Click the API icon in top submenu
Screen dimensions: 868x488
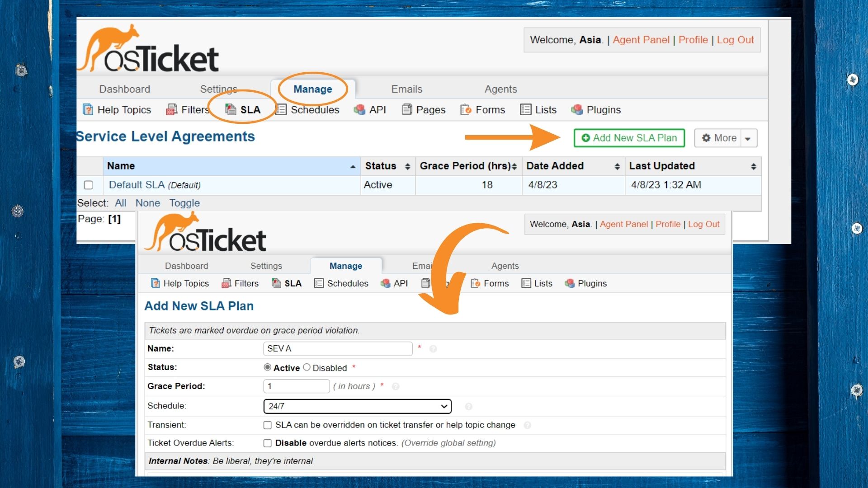pyautogui.click(x=359, y=110)
